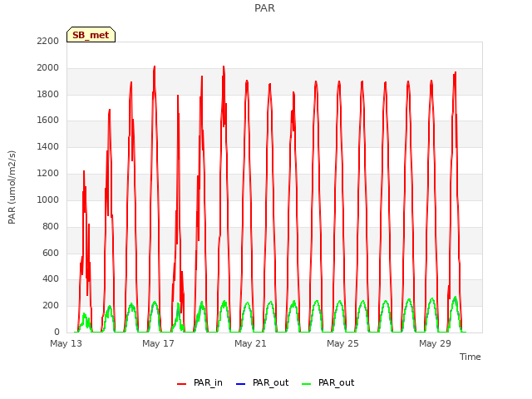
Task: Click the 200 y-axis tick label
Action: click(x=51, y=306)
